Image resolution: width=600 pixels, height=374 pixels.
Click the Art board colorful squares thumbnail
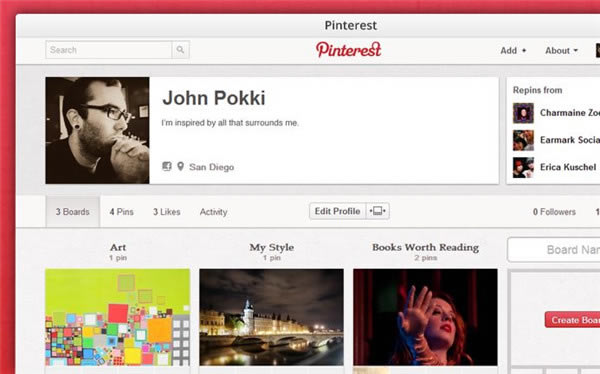point(117,317)
